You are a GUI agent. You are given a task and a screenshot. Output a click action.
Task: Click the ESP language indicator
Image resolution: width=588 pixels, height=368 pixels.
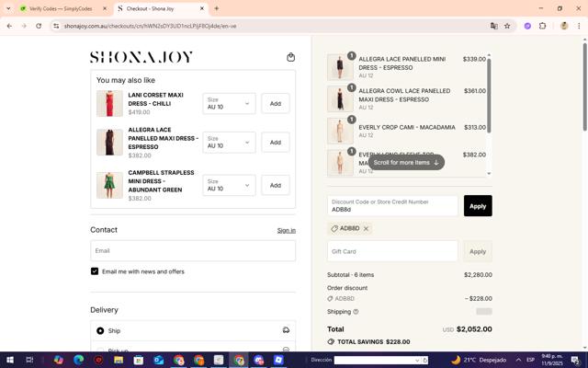(530, 360)
